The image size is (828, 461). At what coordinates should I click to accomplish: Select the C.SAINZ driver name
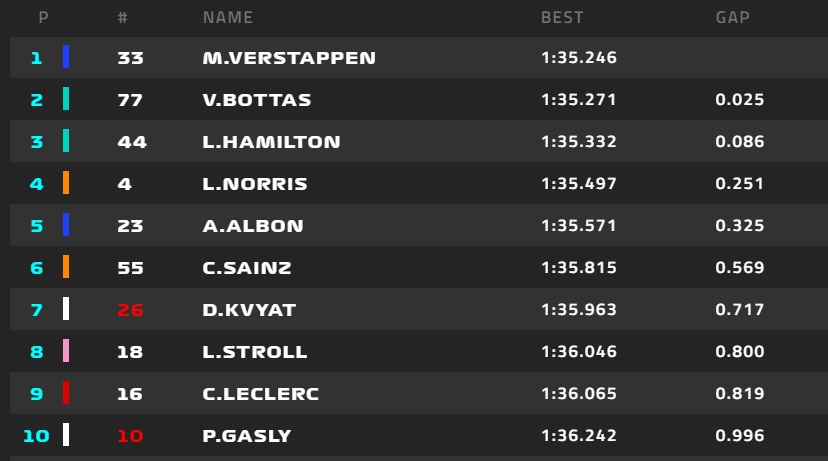[x=247, y=268]
